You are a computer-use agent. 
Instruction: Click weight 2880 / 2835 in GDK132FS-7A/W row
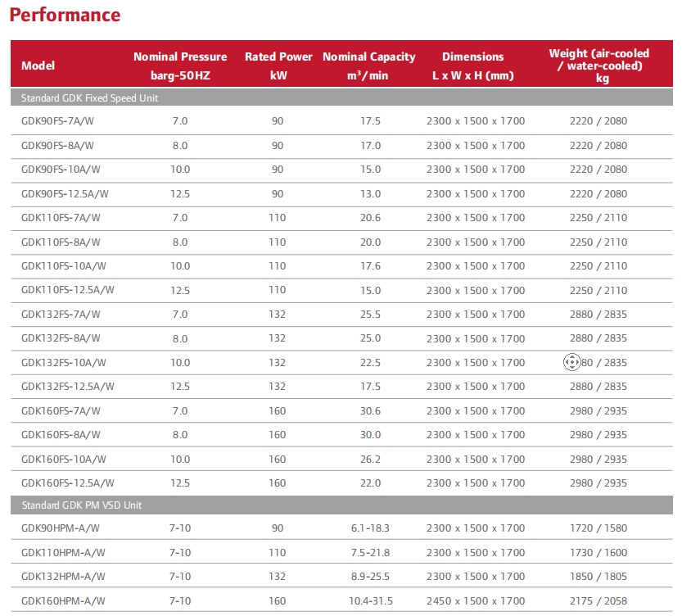point(598,314)
